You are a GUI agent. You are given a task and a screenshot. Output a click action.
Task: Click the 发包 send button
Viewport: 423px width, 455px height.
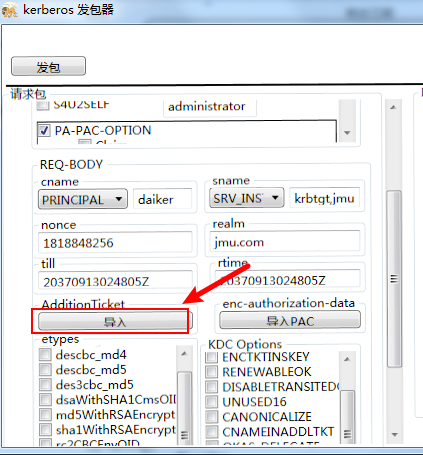48,66
